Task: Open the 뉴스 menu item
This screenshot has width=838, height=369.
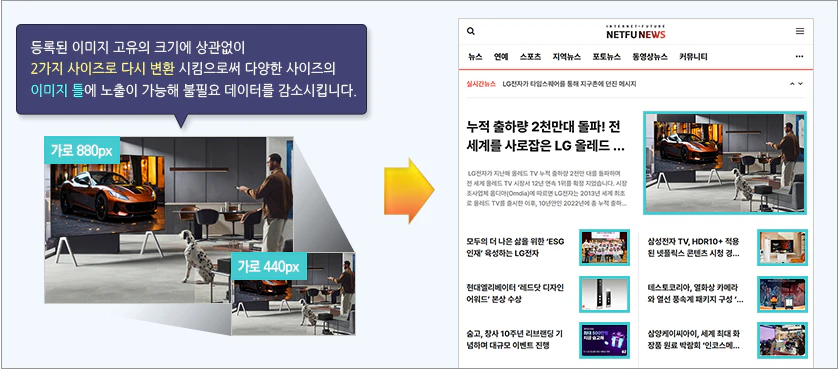Action: coord(475,56)
